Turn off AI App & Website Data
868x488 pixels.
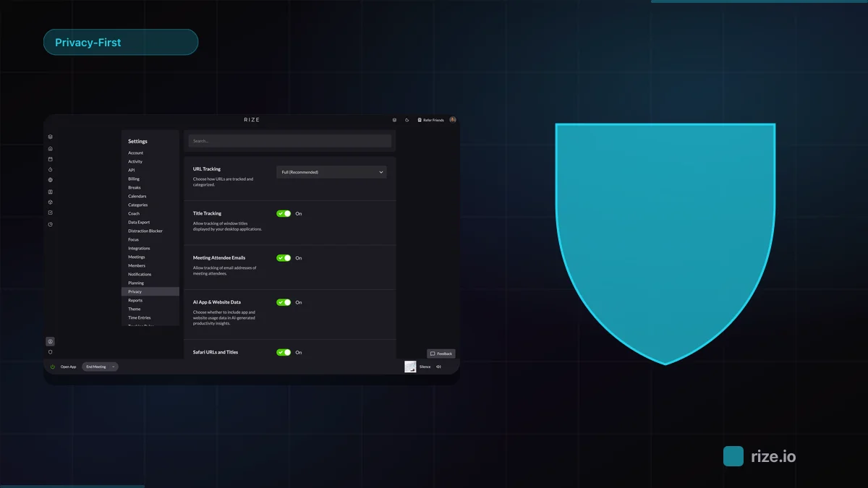click(285, 302)
